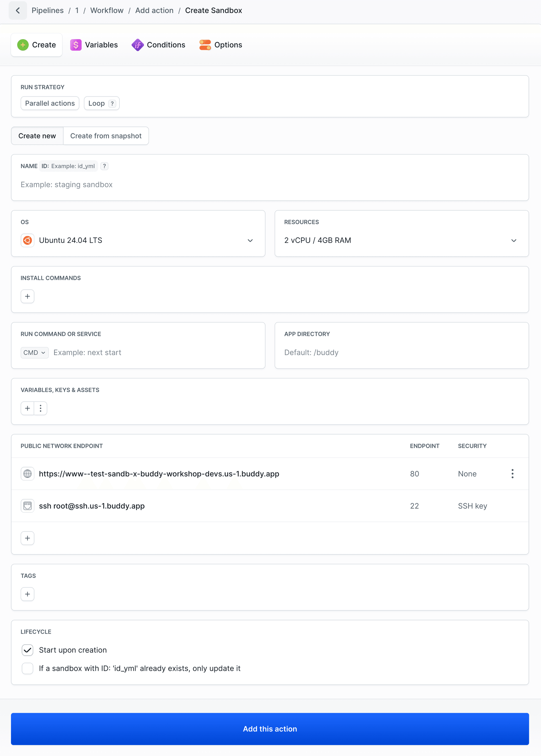Select the Create new tab
This screenshot has height=756, width=541.
point(37,136)
